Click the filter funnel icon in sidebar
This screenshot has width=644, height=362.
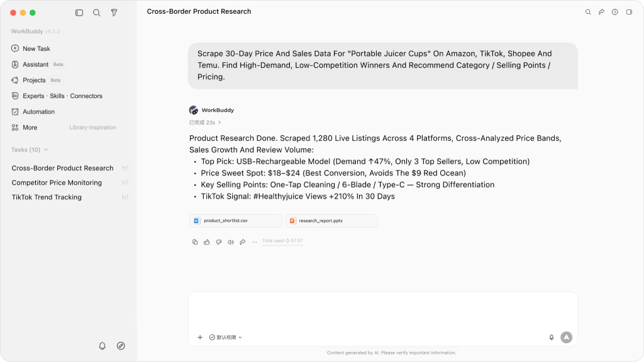114,13
